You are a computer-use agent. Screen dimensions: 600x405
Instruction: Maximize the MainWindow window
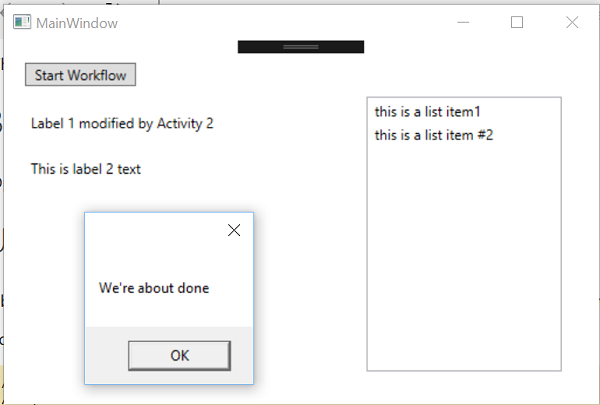(x=517, y=23)
